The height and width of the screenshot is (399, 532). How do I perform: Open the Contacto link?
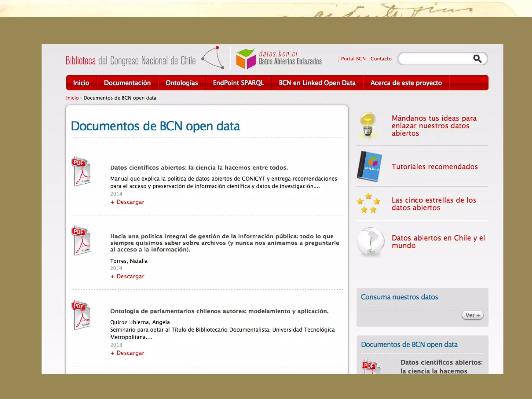coord(381,59)
